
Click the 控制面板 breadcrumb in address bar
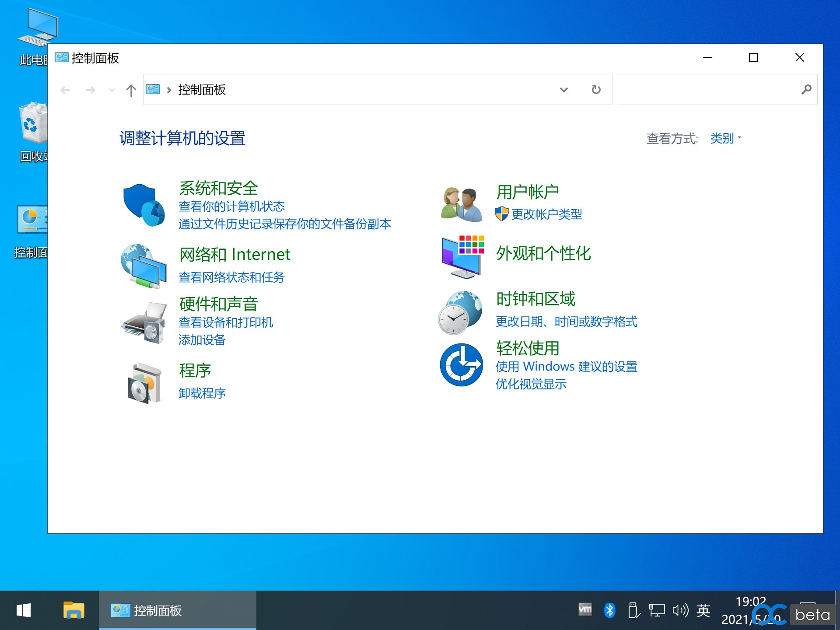click(x=202, y=90)
